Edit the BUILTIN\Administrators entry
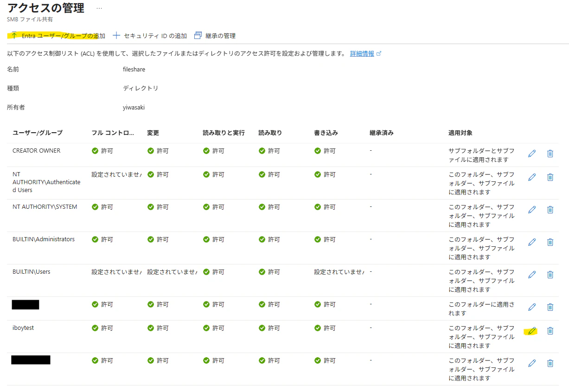The width and height of the screenshot is (569, 392). 532,242
